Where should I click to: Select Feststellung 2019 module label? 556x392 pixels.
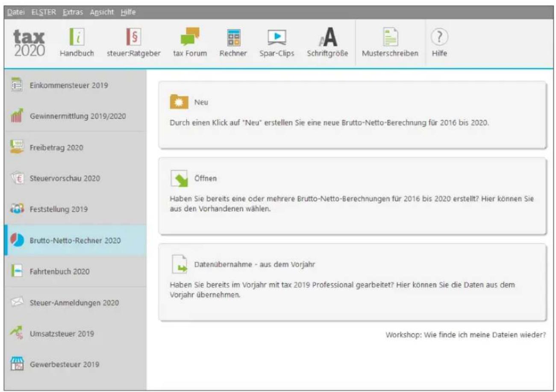coord(59,209)
